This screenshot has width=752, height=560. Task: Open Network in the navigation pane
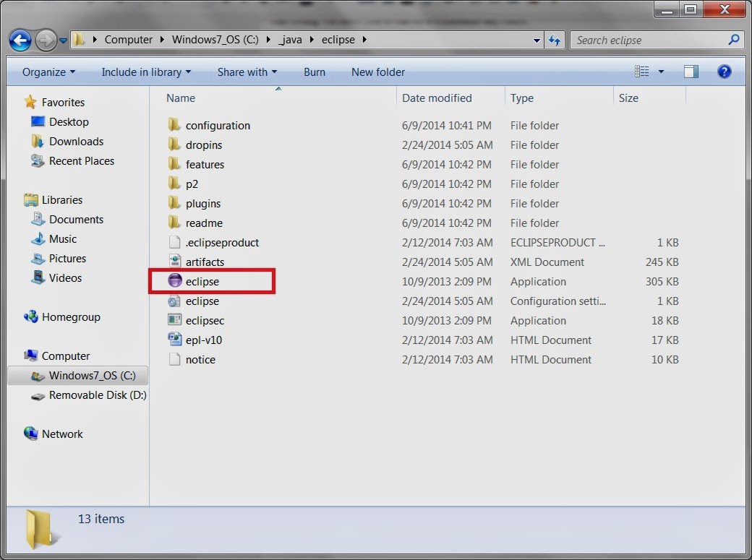point(62,434)
